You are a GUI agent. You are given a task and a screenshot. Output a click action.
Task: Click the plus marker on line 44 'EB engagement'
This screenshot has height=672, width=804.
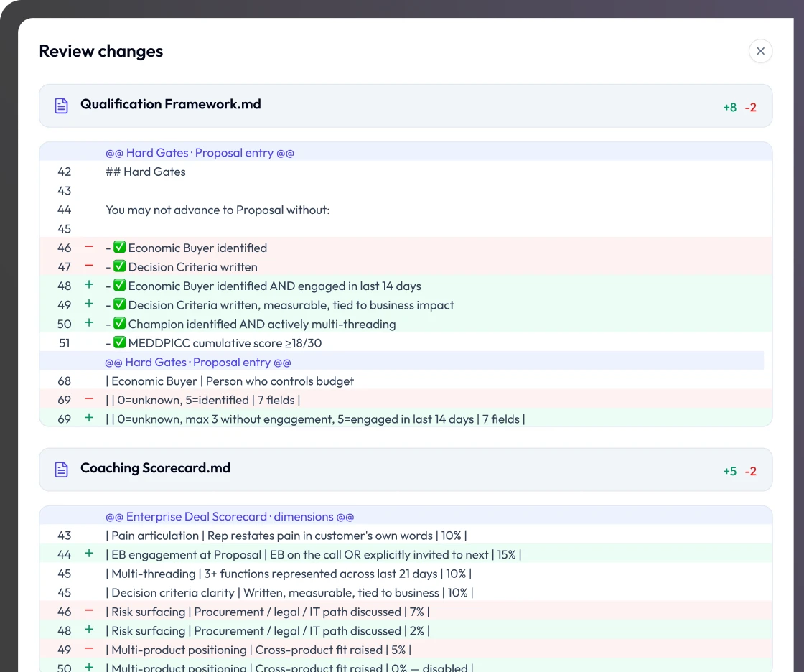(89, 553)
